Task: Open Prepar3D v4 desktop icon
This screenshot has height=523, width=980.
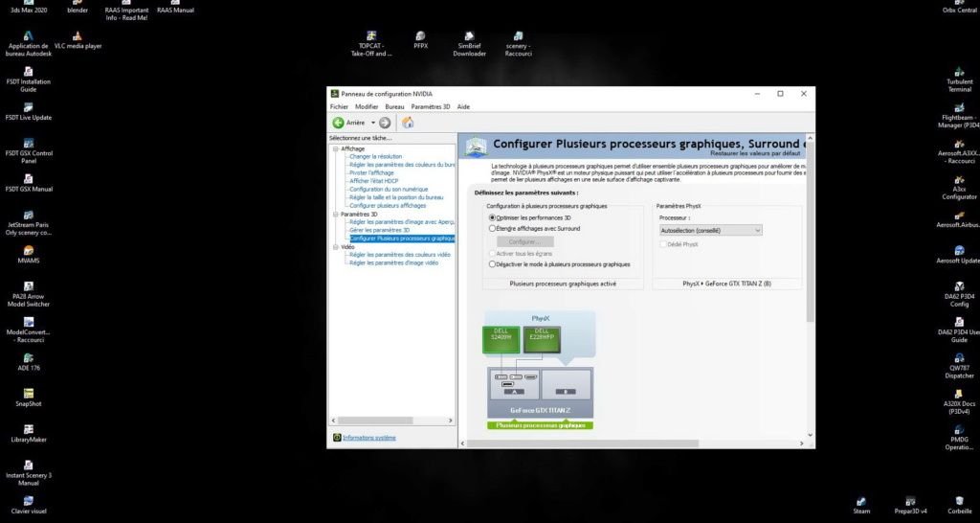Action: pyautogui.click(x=911, y=506)
